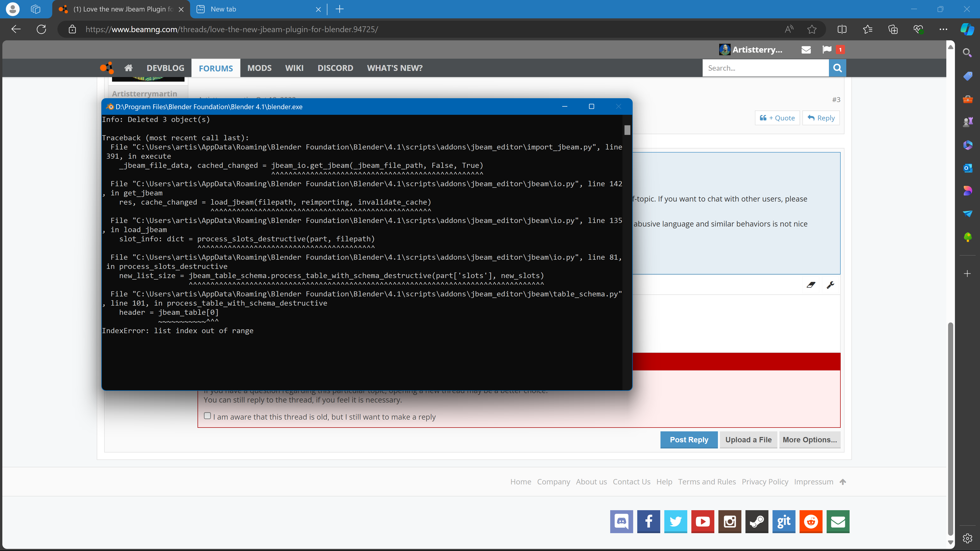Click the eraser remove-formatting icon in editor
Image resolution: width=980 pixels, height=551 pixels.
[x=811, y=285]
